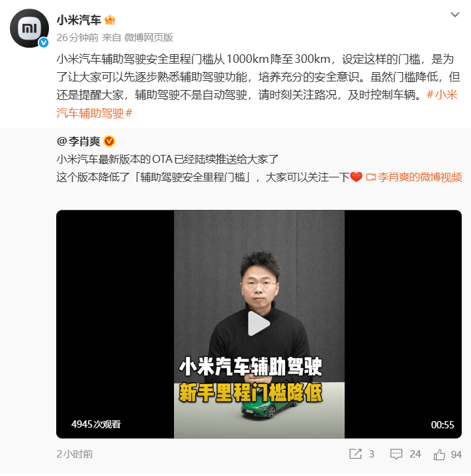The image size is (471, 476).
Task: Open 李肖爽的微博视频 video link
Action: 420,177
